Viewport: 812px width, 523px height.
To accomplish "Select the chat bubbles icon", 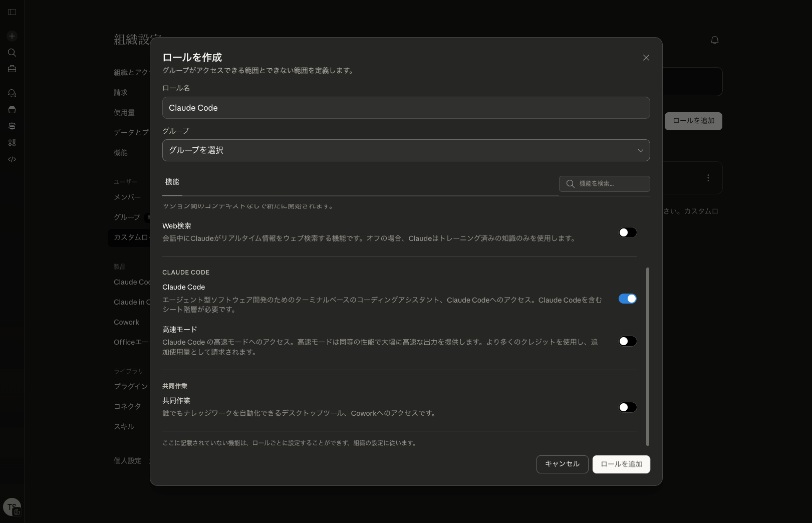I will [12, 93].
